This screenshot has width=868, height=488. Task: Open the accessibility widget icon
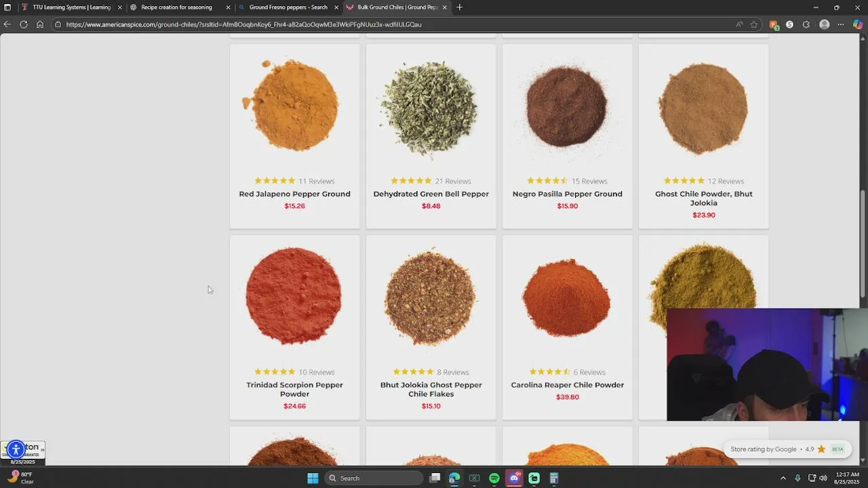pos(16,449)
